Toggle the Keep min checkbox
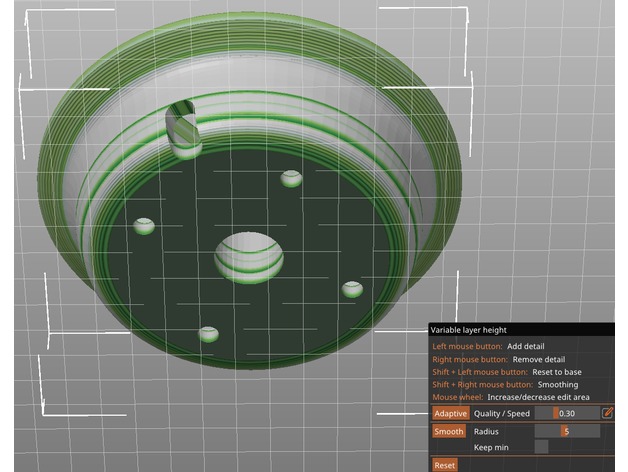 541,447
